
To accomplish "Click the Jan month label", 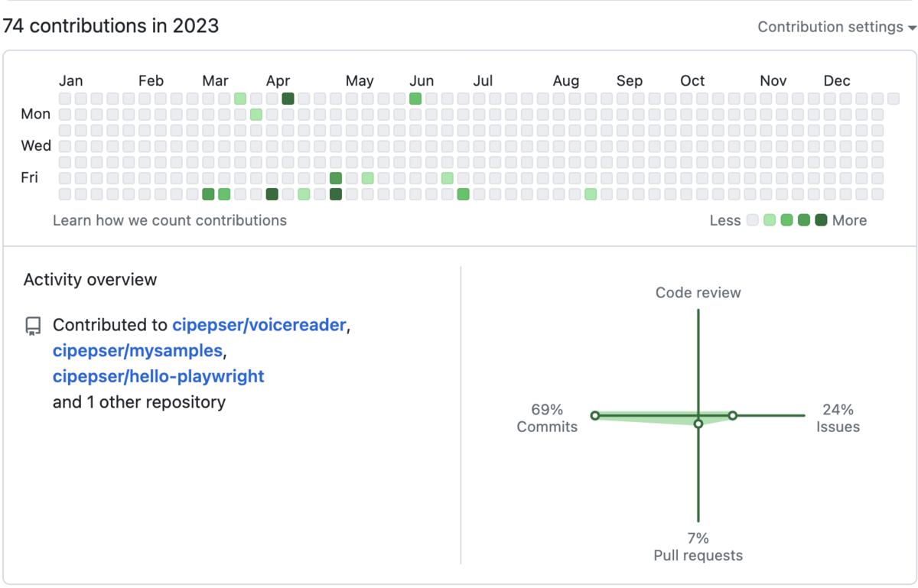I will point(71,81).
